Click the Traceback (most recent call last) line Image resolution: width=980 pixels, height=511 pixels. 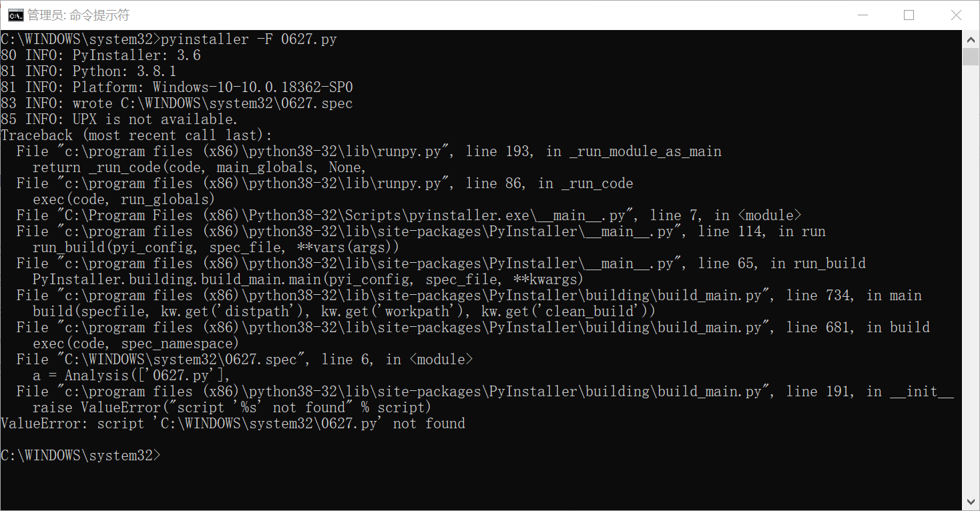coord(137,135)
